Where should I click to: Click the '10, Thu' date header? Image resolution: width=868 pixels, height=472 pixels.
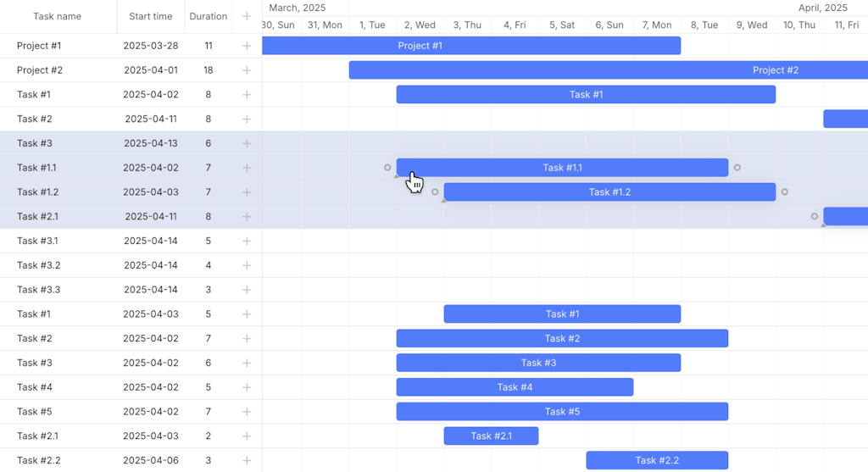pos(799,25)
